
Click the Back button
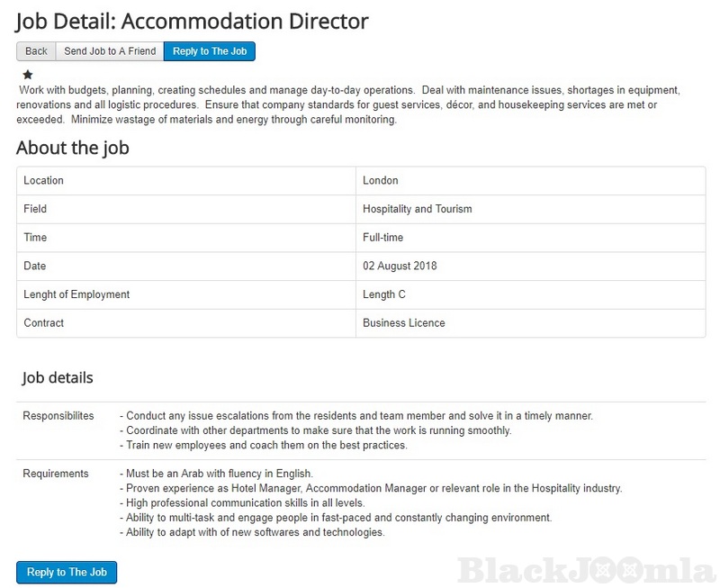coord(36,51)
